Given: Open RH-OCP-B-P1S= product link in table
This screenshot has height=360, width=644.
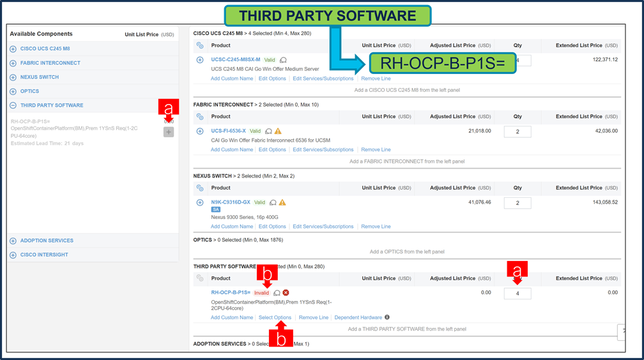Looking at the screenshot, I should pos(231,292).
